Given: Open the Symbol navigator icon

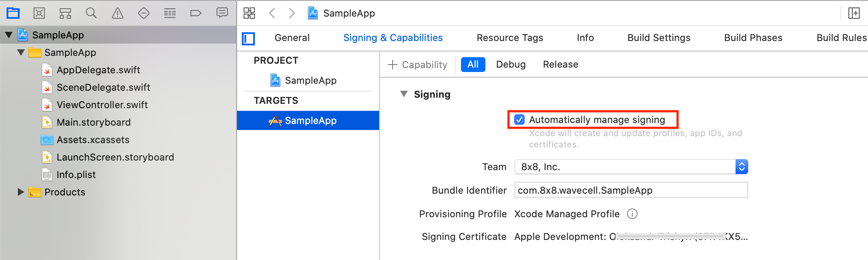Looking at the screenshot, I should click(x=65, y=13).
